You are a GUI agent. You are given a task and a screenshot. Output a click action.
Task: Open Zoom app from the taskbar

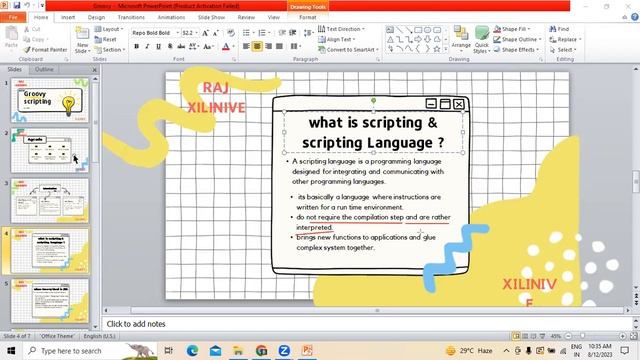[x=284, y=350]
